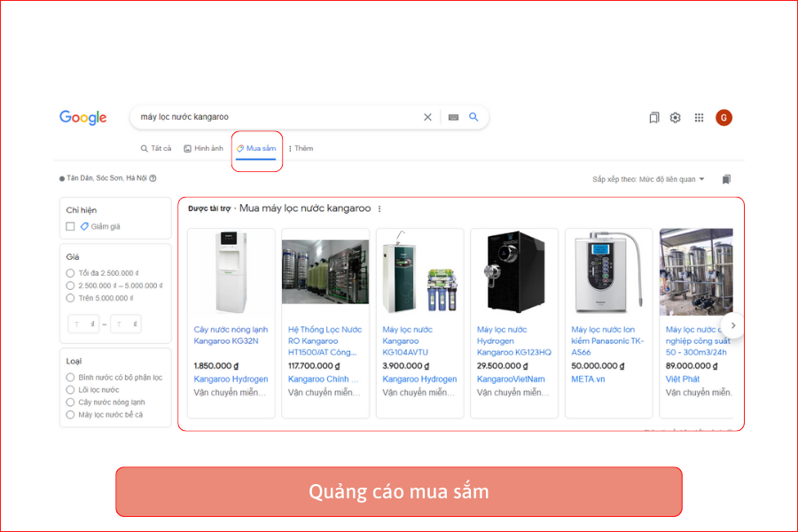Viewport: 798px width, 532px height.
Task: Switch to the Hình ảnh tab
Action: [x=204, y=149]
